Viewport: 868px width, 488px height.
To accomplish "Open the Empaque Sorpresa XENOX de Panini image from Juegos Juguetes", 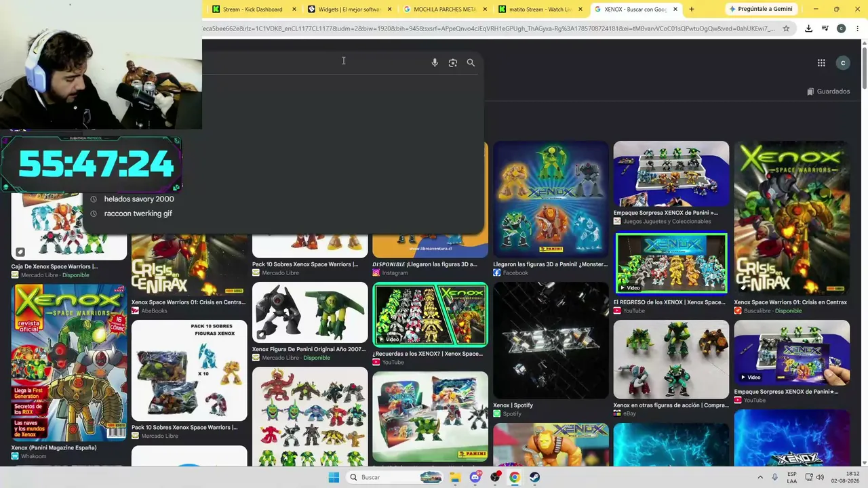I will click(671, 174).
